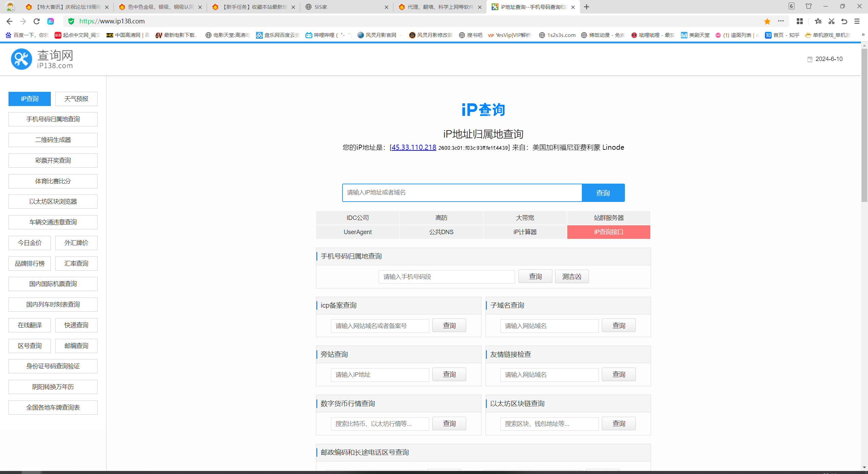This screenshot has width=868, height=474.
Task: Open the favorites list icon
Action: coord(818,21)
